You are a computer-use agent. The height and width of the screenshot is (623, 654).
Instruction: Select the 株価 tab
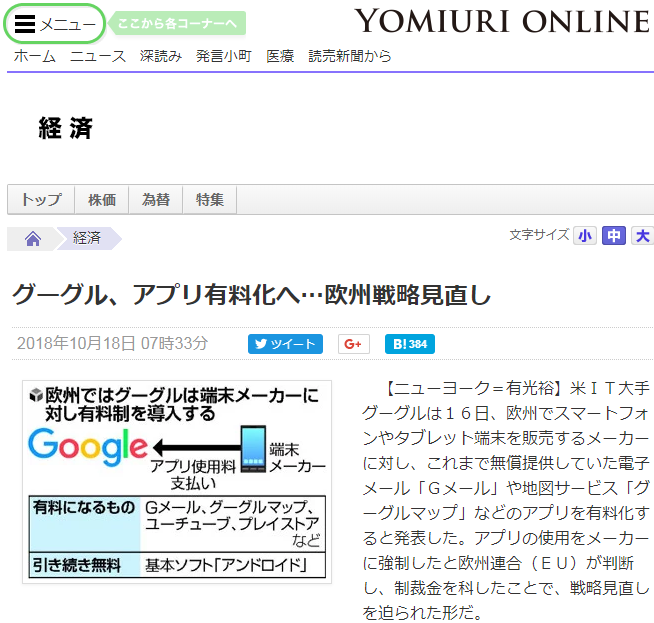coord(102,200)
